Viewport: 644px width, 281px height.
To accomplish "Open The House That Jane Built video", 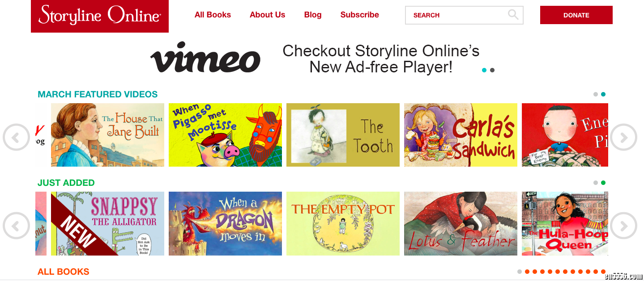I will 107,135.
